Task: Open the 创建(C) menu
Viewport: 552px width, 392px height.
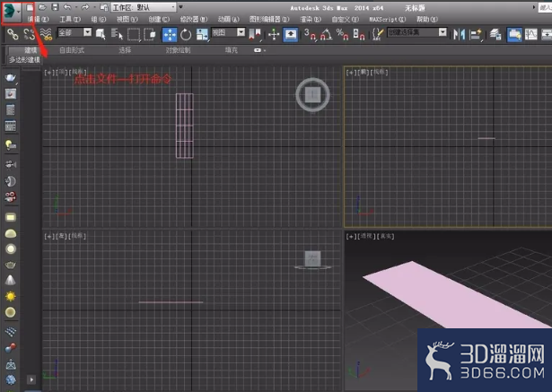Action: click(x=159, y=20)
